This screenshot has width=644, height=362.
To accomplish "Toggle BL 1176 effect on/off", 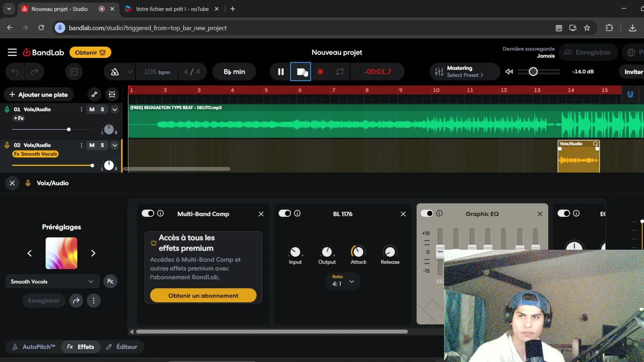I will pos(284,214).
